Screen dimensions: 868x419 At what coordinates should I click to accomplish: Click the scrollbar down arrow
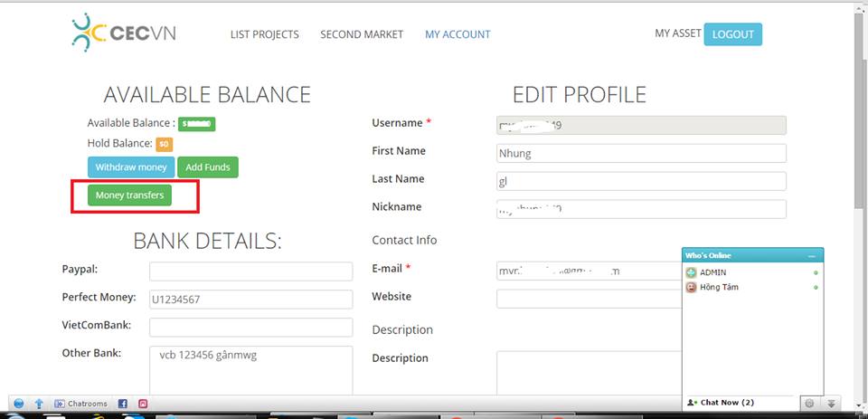(x=859, y=404)
